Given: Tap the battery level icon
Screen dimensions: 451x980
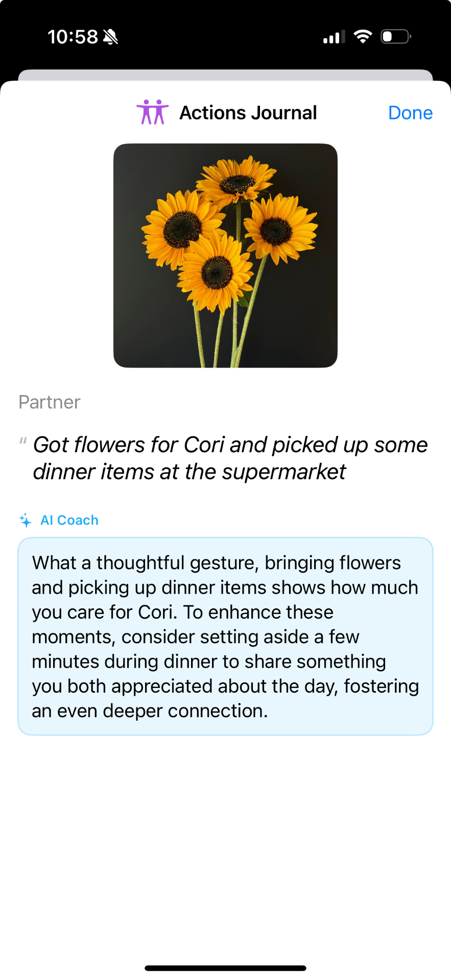Looking at the screenshot, I should click(396, 37).
